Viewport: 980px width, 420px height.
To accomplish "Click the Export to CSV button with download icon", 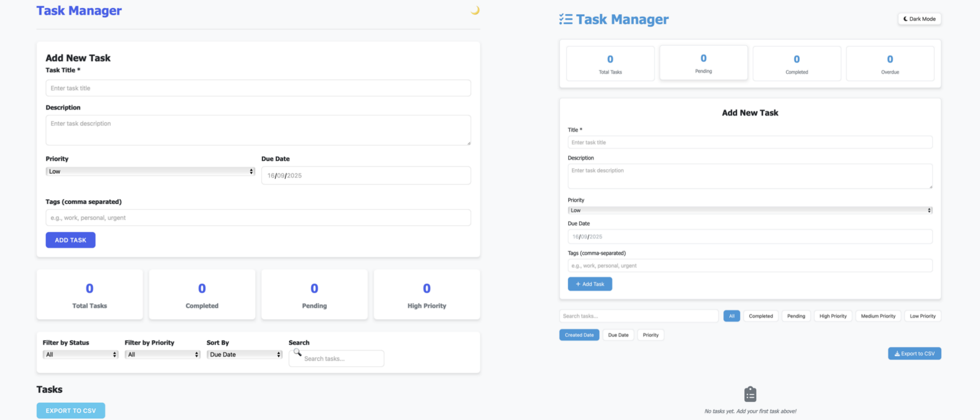I will [x=914, y=354].
